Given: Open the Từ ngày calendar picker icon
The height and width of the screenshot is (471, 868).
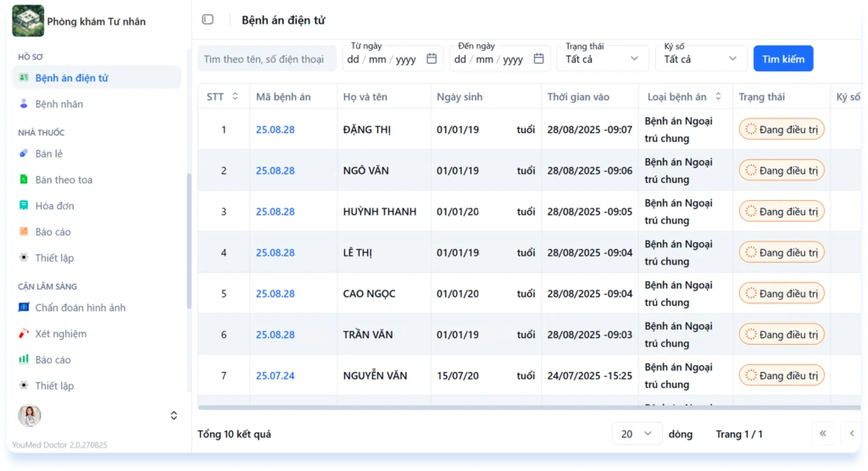Looking at the screenshot, I should (x=431, y=59).
